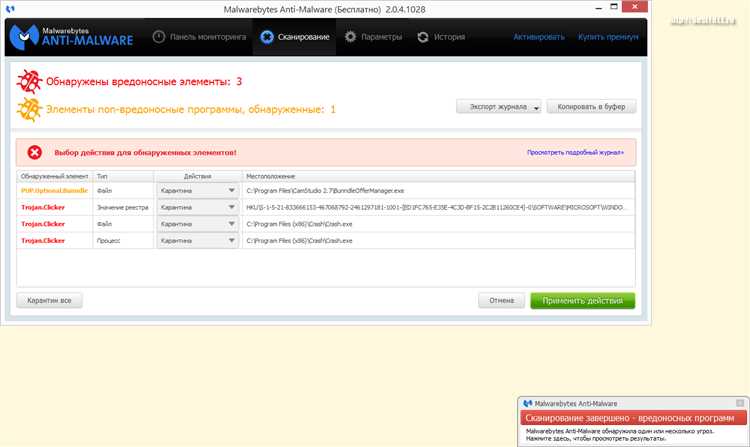Switch to the Сканирование tab
The height and width of the screenshot is (447, 750).
(294, 37)
